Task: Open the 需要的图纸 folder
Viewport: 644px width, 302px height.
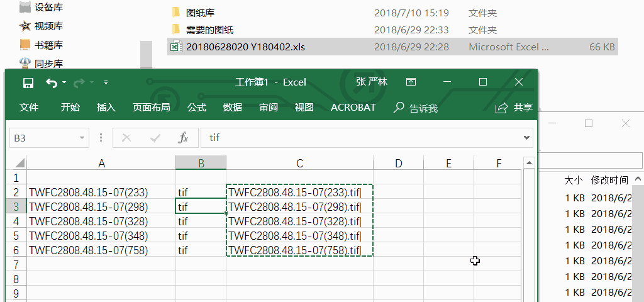Action: pyautogui.click(x=209, y=30)
